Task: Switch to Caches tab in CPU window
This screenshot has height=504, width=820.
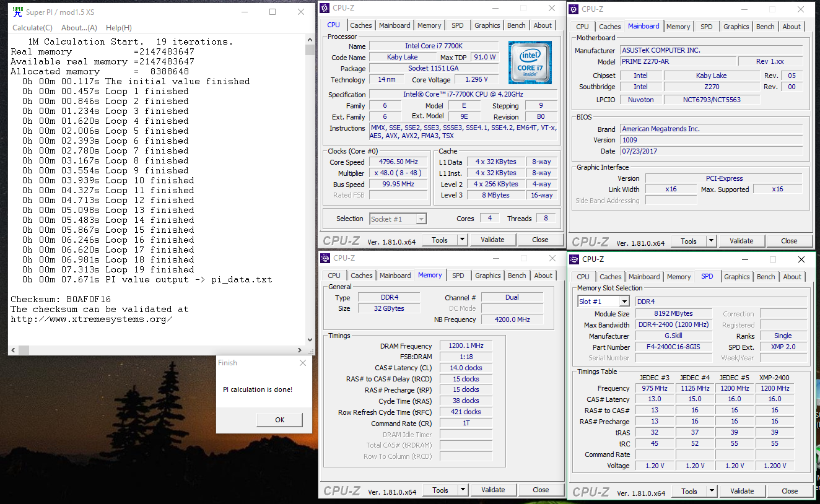Action: coord(361,25)
